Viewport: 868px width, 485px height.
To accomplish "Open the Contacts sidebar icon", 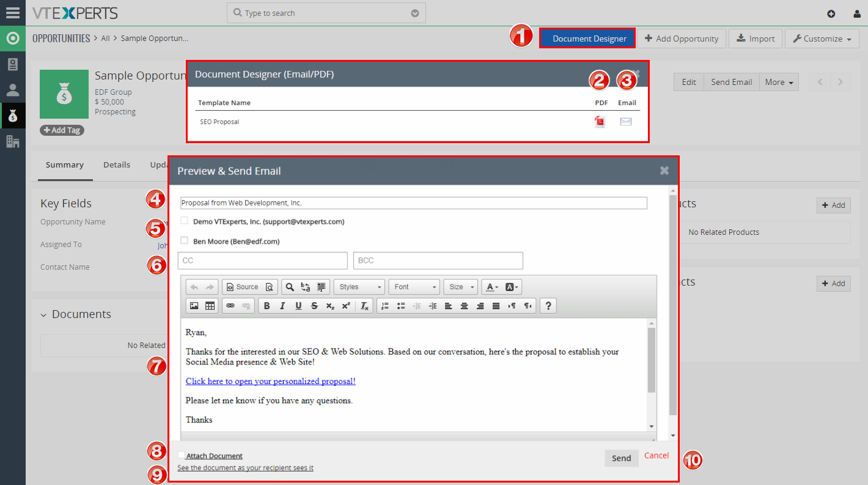I will 13,90.
